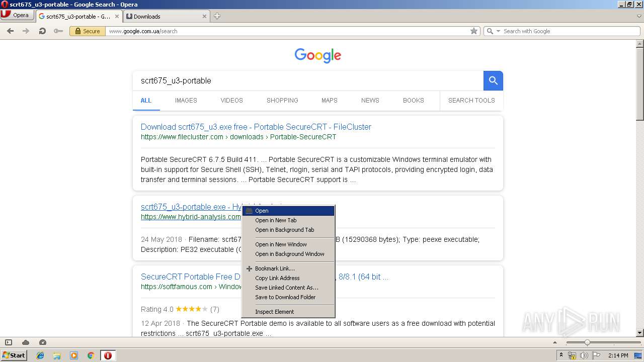Toggle the panels icon in status bar
Screen dimensions: 644x362
pos(9,342)
